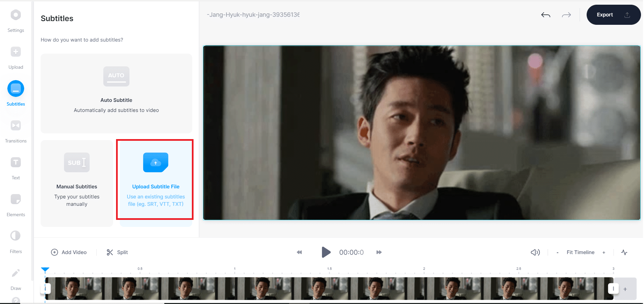
Task: Open the Upload panel
Action: coord(15,57)
